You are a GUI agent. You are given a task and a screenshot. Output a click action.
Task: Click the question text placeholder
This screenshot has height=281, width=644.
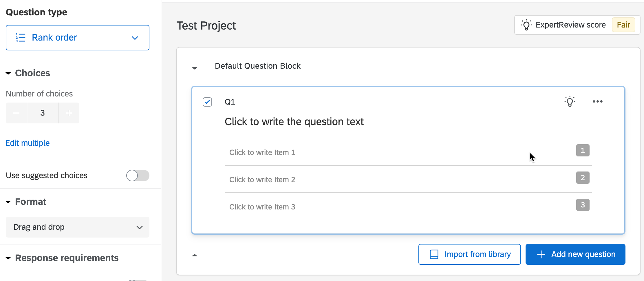click(294, 122)
